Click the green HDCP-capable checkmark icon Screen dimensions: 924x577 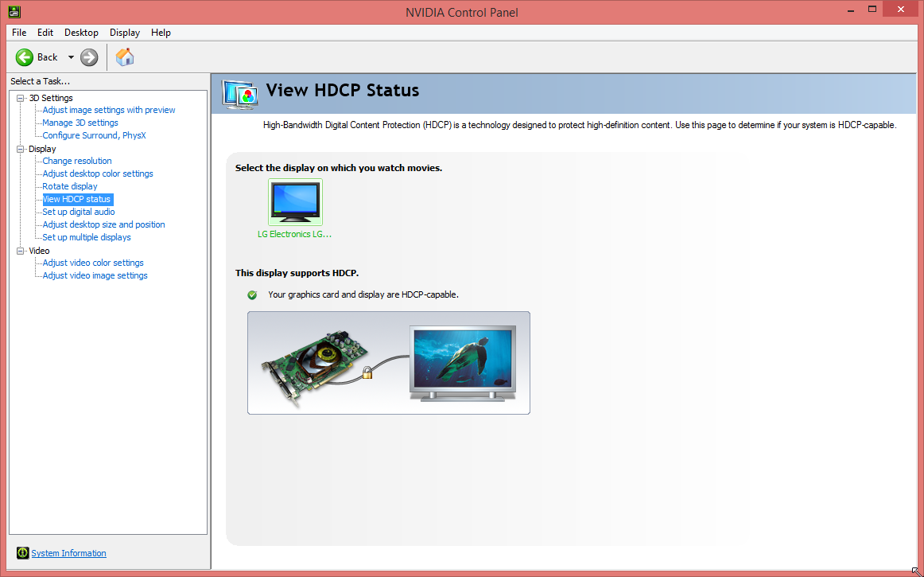pos(252,294)
